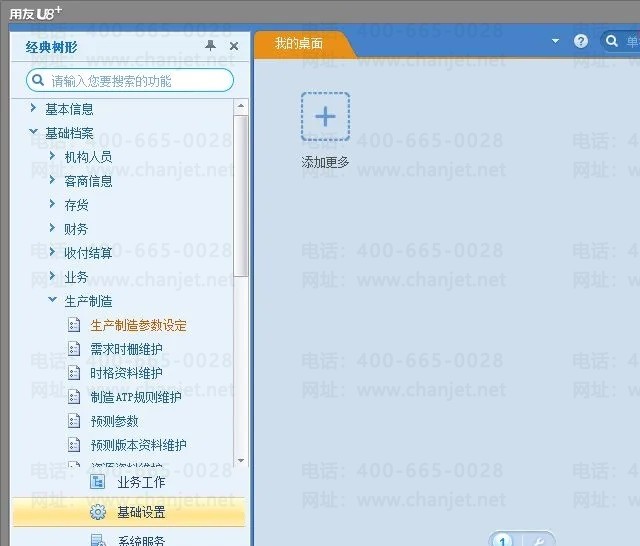This screenshot has height=546, width=640.
Task: Click the tree scrollbar down arrow
Action: tap(241, 460)
